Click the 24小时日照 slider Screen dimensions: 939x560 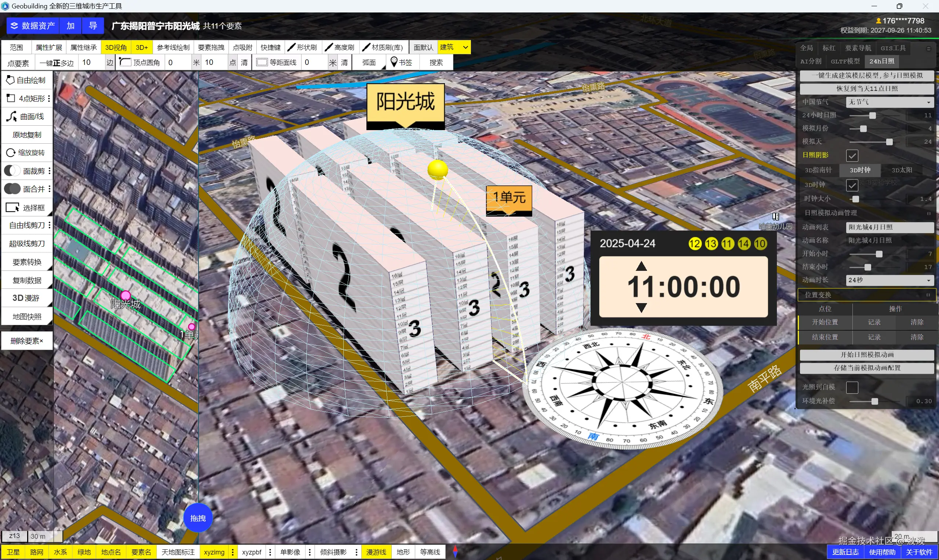pos(872,115)
